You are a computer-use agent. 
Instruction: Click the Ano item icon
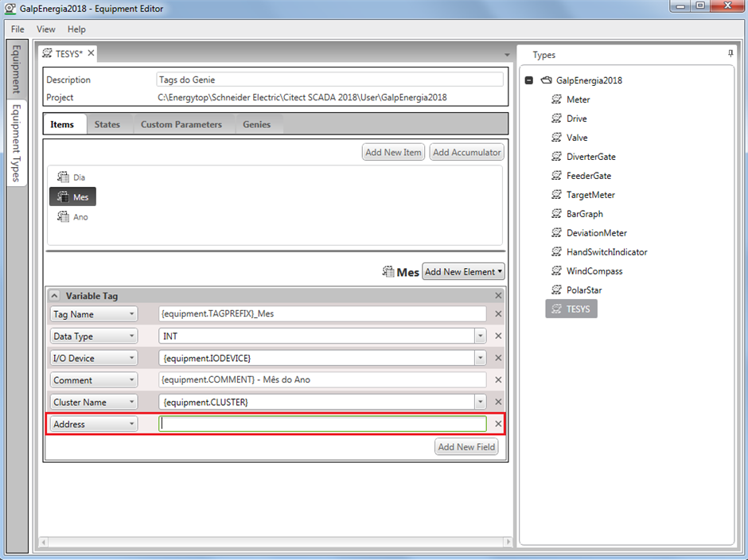pyautogui.click(x=63, y=216)
